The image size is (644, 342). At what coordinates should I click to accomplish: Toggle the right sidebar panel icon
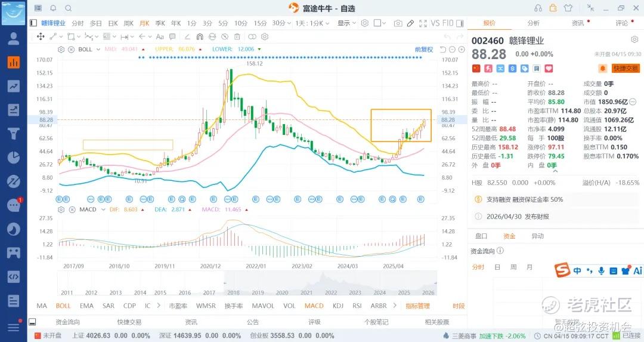[460, 23]
